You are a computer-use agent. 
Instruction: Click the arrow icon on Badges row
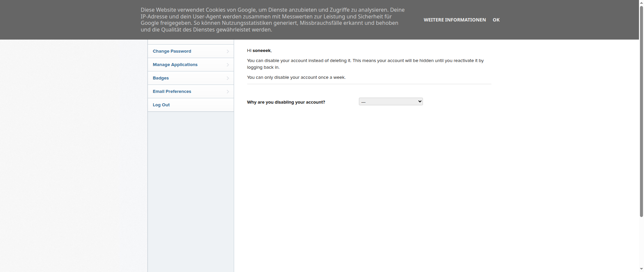(228, 78)
